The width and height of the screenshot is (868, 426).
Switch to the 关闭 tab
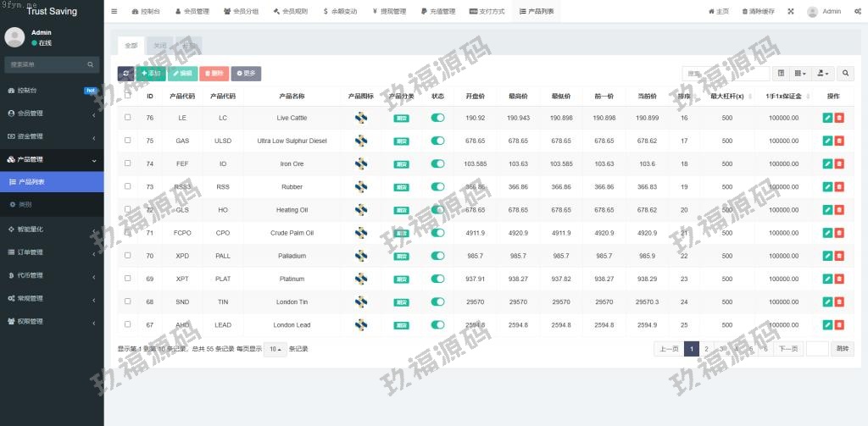point(160,45)
